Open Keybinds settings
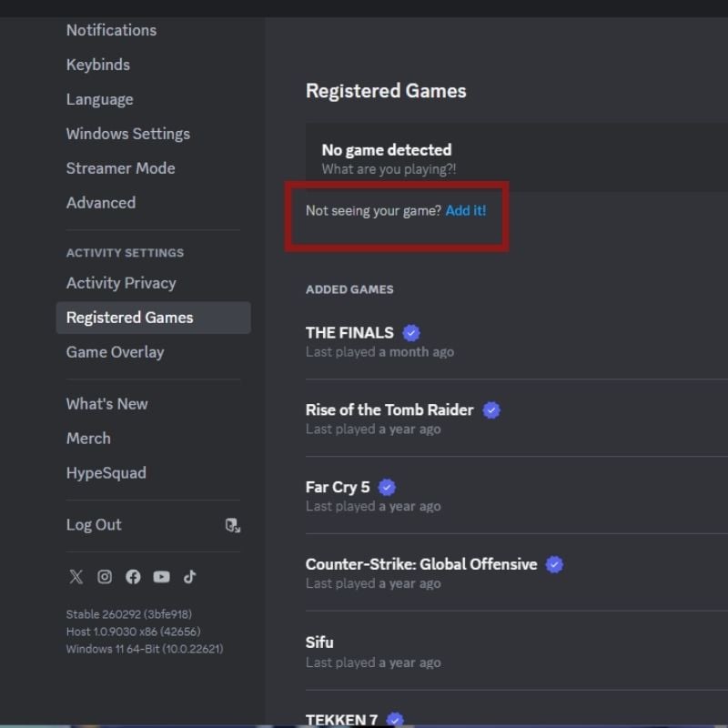Viewport: 728px width, 728px height. tap(98, 65)
